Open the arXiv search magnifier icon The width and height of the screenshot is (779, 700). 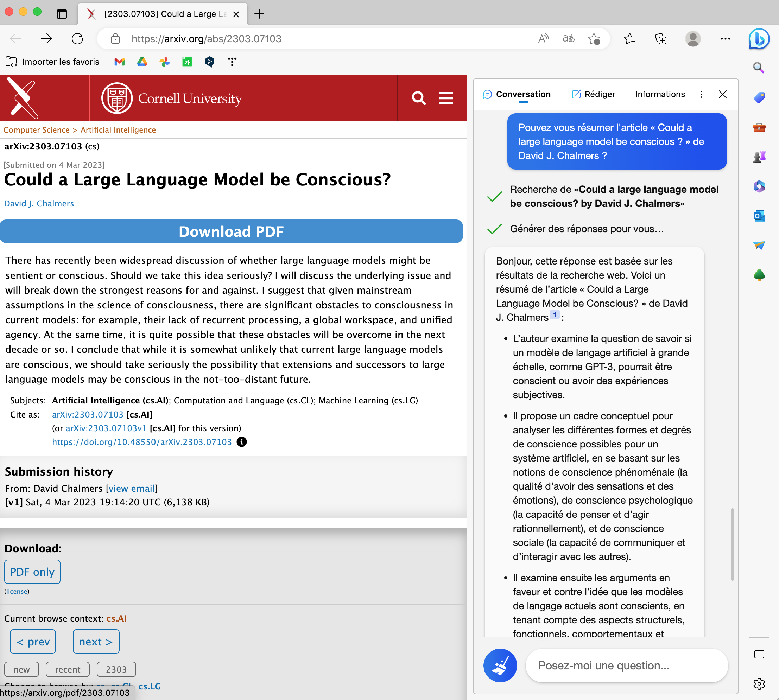419,98
